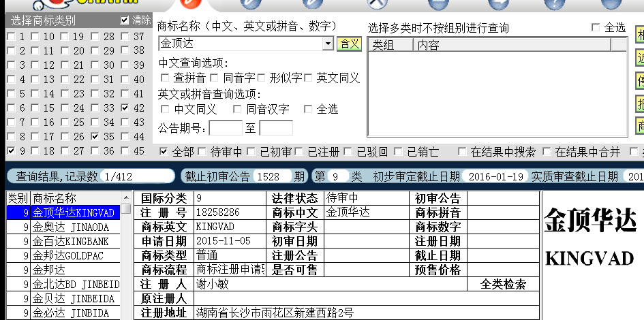644x320 pixels.
Task: Select result row 金顶华达KINGVAD
Action: tap(63, 212)
